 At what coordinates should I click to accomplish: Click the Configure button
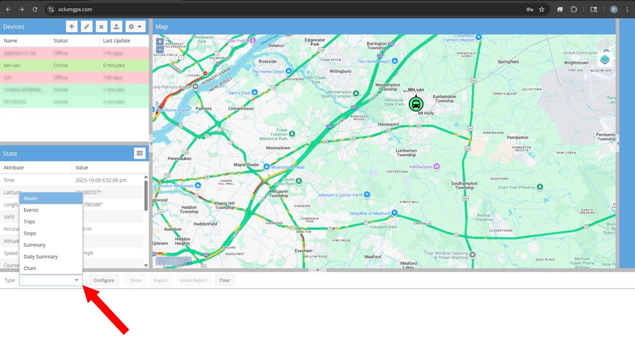pos(103,280)
